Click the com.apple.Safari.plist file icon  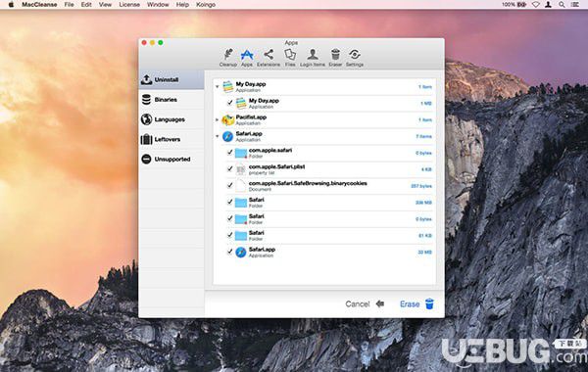(x=241, y=169)
